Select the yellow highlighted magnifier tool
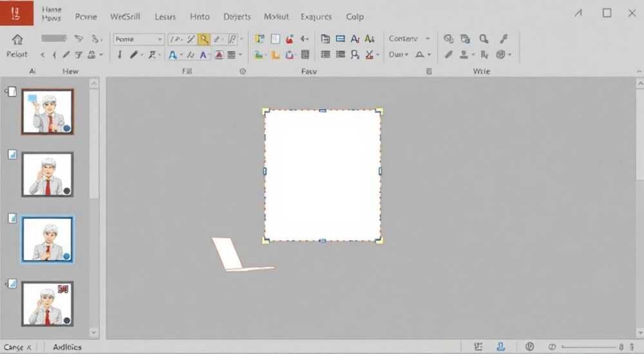 pyautogui.click(x=204, y=39)
